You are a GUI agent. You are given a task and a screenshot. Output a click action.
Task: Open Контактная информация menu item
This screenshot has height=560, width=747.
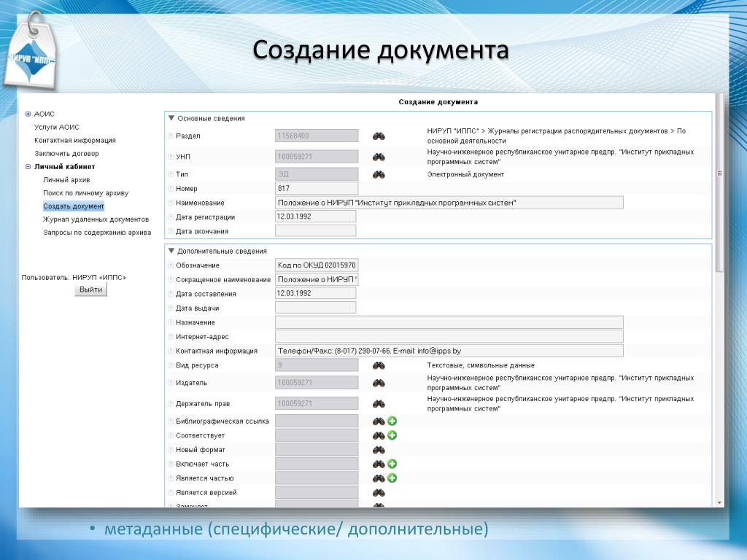coord(75,141)
